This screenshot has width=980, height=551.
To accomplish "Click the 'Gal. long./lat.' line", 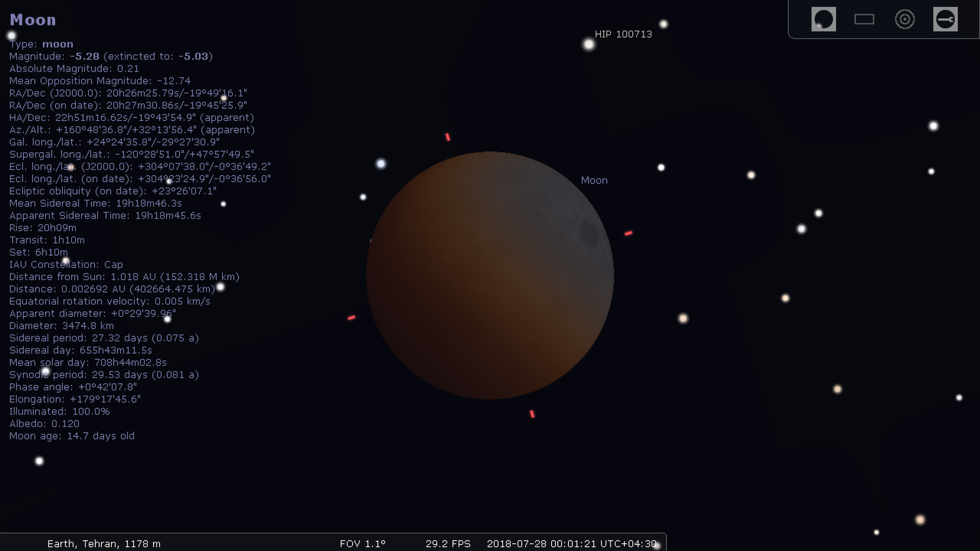I will (114, 142).
